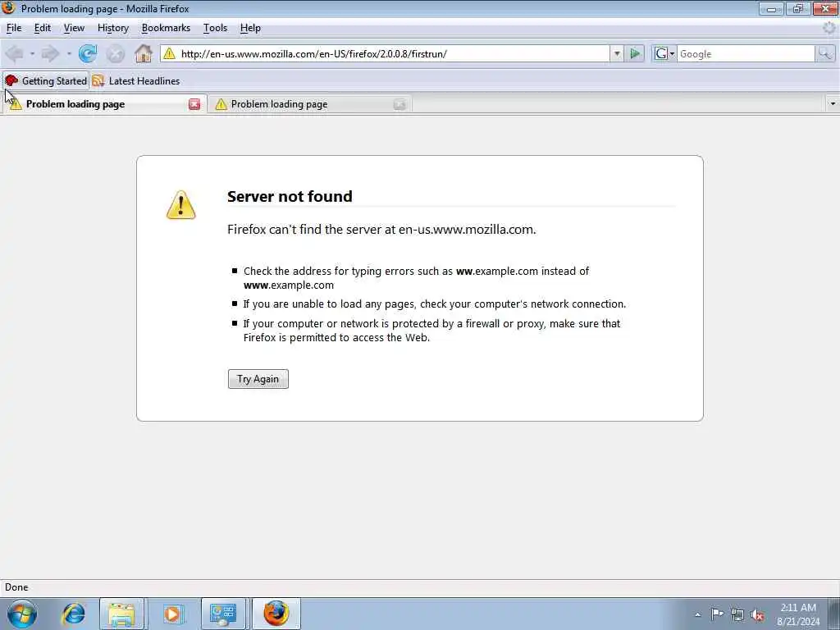Click the Google search input box
This screenshot has height=630, width=840.
(x=746, y=53)
